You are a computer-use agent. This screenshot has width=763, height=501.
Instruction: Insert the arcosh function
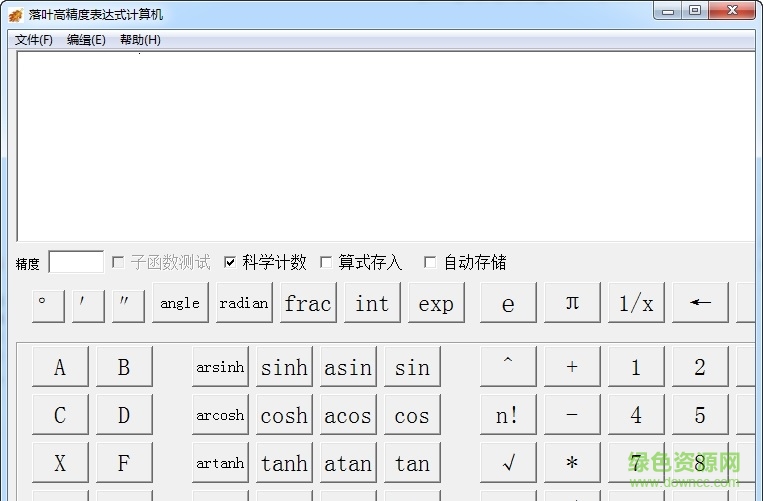(220, 414)
